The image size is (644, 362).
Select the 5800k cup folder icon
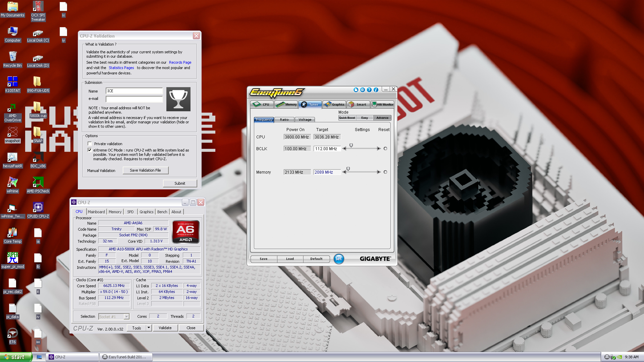38,110
